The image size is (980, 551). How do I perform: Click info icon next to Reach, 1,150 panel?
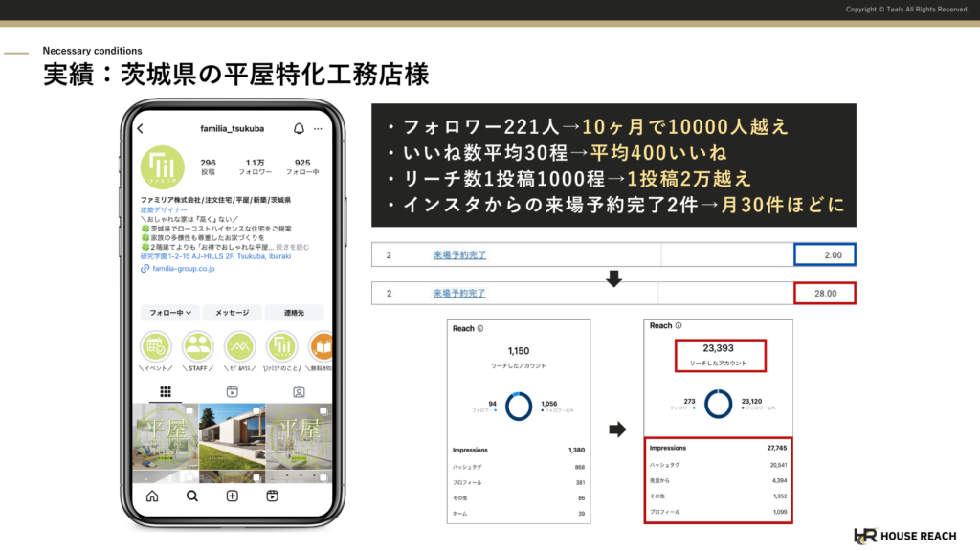coord(480,329)
